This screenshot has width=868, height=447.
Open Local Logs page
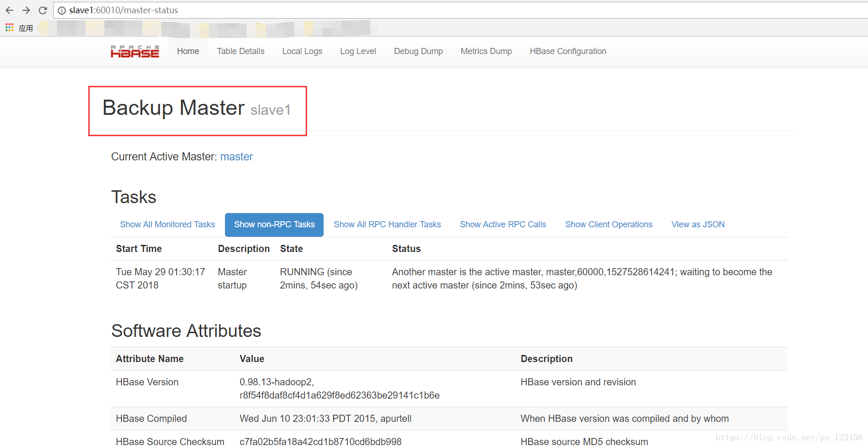tap(302, 51)
